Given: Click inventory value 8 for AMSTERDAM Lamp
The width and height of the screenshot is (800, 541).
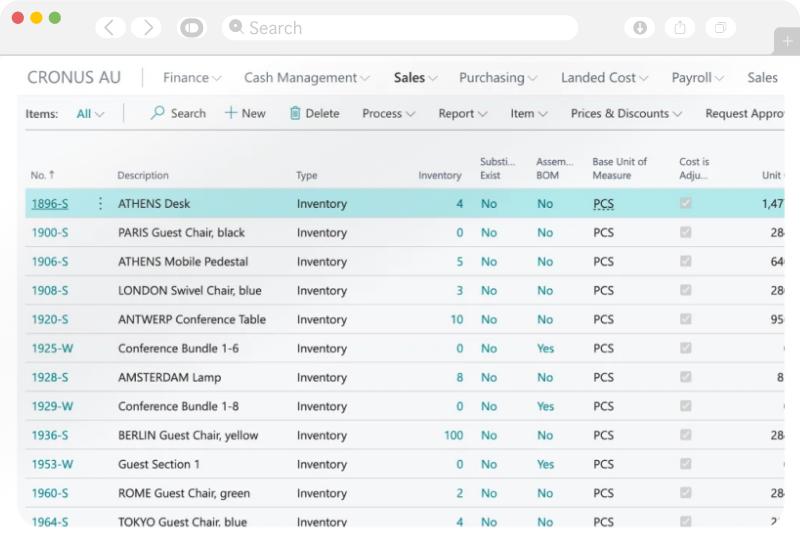Looking at the screenshot, I should point(460,378).
